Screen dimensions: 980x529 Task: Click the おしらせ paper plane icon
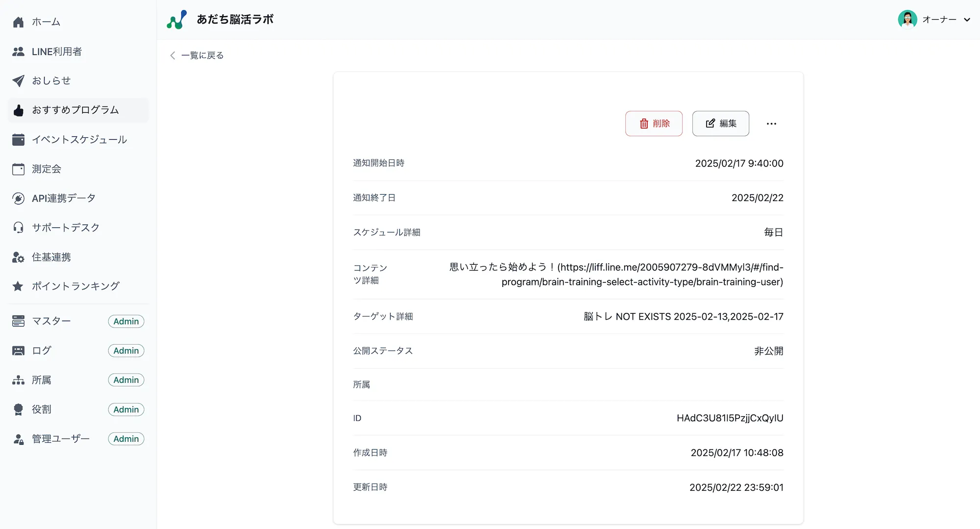point(18,81)
